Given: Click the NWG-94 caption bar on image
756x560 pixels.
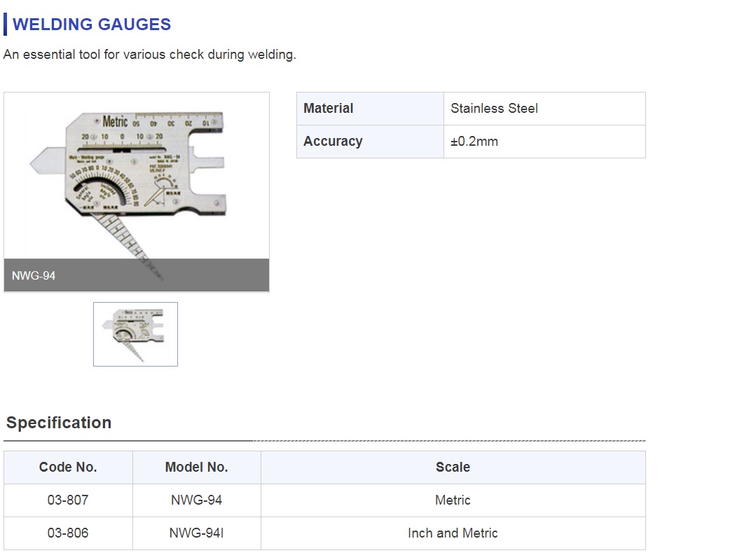Looking at the screenshot, I should 136,275.
